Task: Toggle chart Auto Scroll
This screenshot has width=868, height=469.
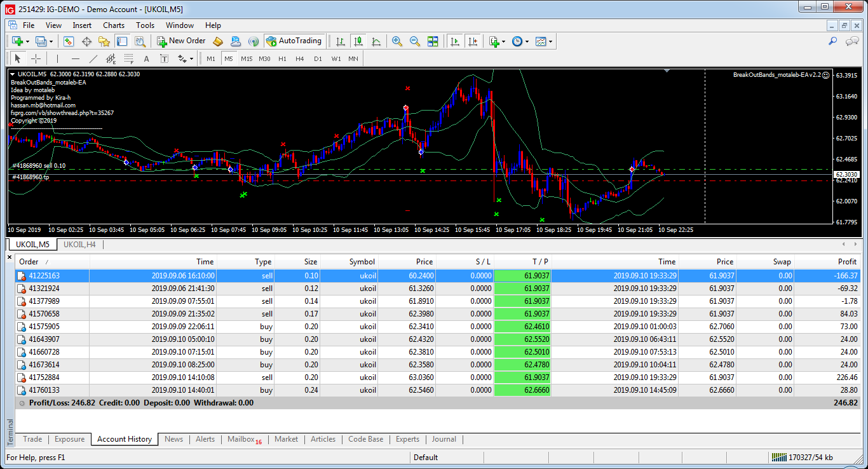Action: click(x=454, y=41)
